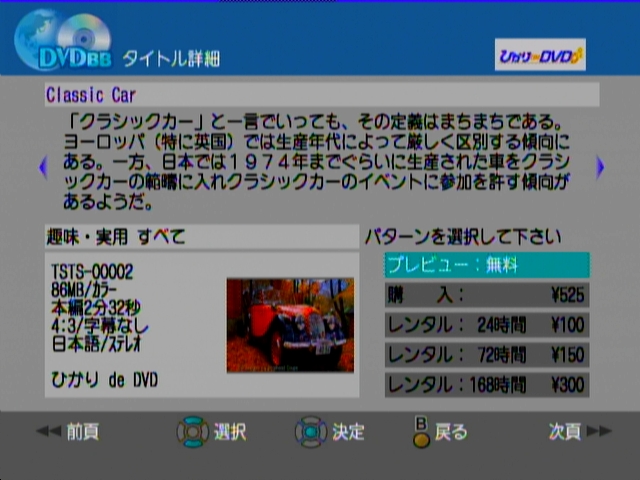The image size is (640, 480).
Task: Click the DVD BB globe logo
Action: pos(63,40)
